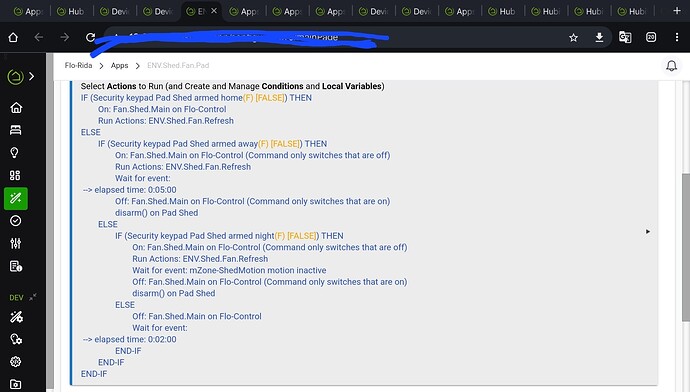Click the page vertical scrollbar thumb
The height and width of the screenshot is (392, 690).
coord(686,247)
